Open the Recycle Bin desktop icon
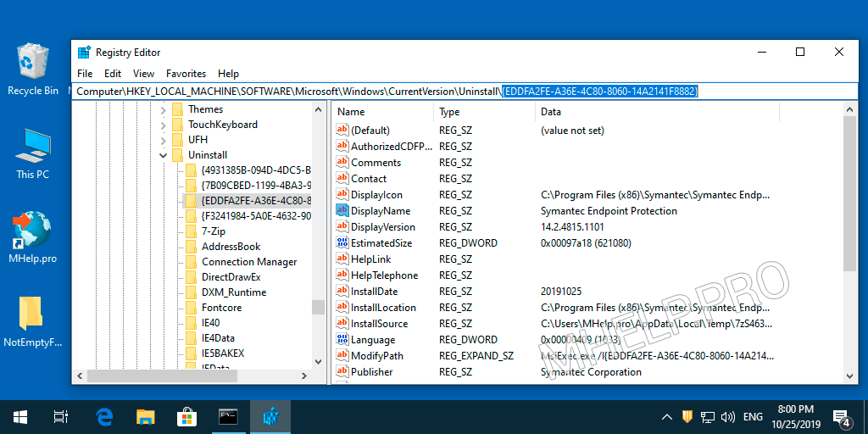Image resolution: width=868 pixels, height=434 pixels. click(x=32, y=70)
